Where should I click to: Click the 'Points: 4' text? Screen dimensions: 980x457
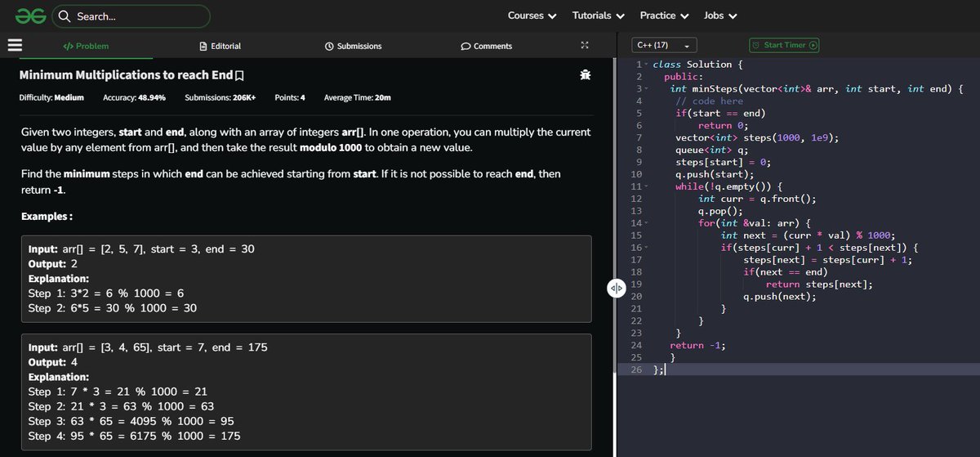coord(290,97)
